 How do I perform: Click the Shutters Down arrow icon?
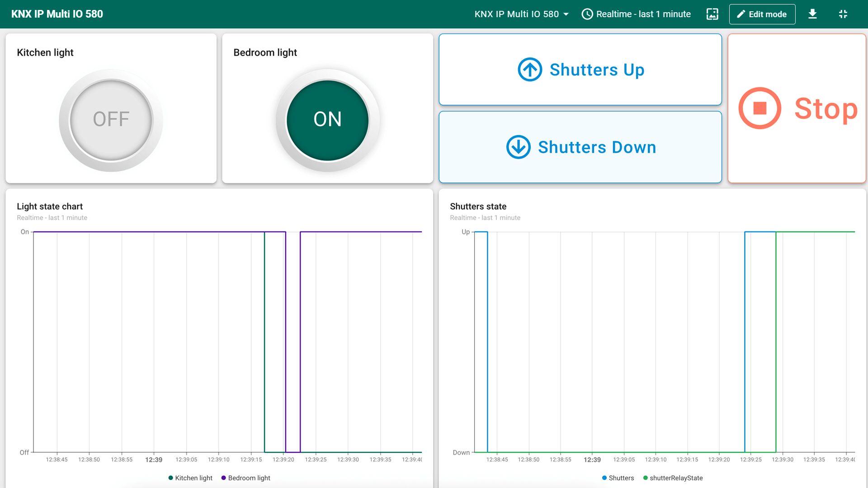pos(518,147)
